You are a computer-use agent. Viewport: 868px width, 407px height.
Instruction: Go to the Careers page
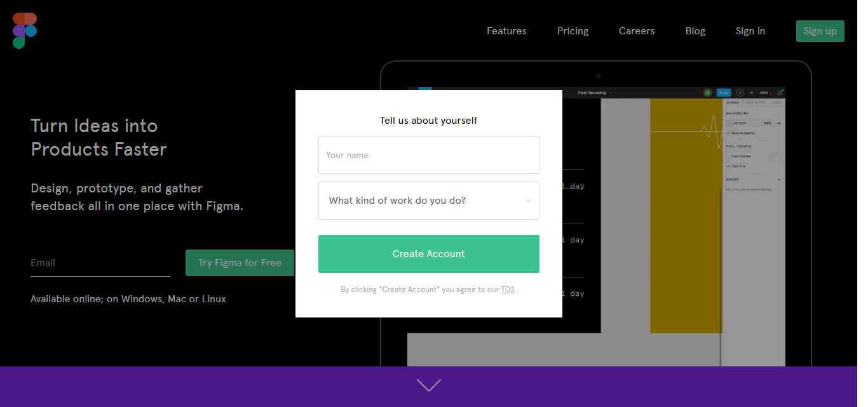click(x=637, y=31)
